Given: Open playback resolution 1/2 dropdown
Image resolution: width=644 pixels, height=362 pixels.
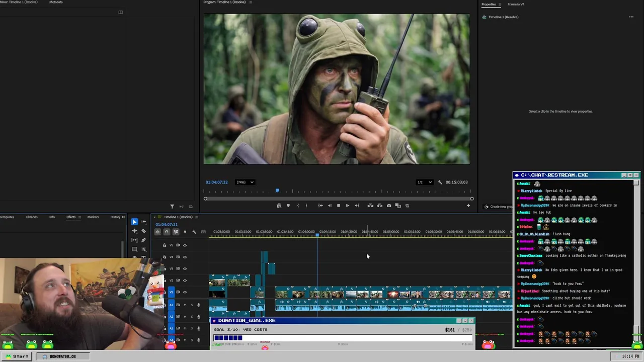Looking at the screenshot, I should [x=424, y=182].
